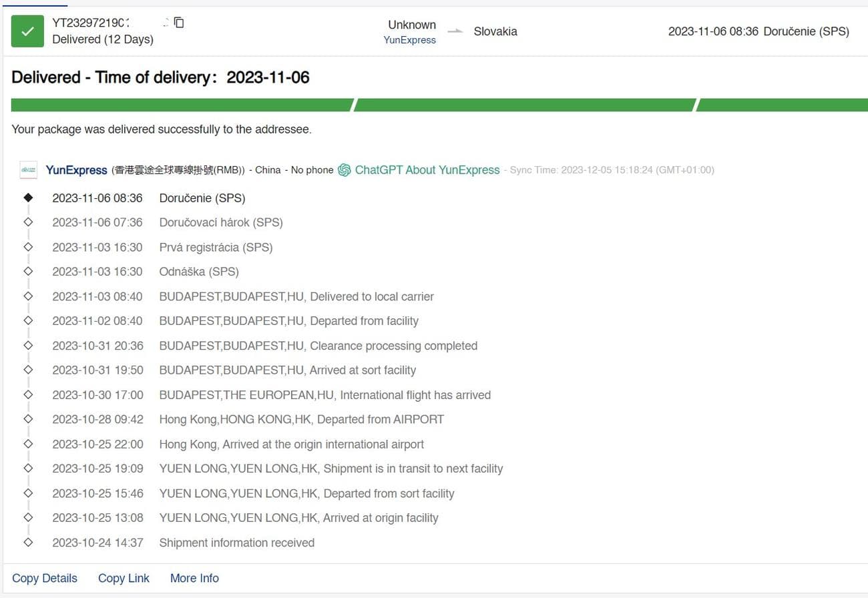This screenshot has height=598, width=868.
Task: Open the bold YunExpress carrier name link
Action: pyautogui.click(x=76, y=170)
